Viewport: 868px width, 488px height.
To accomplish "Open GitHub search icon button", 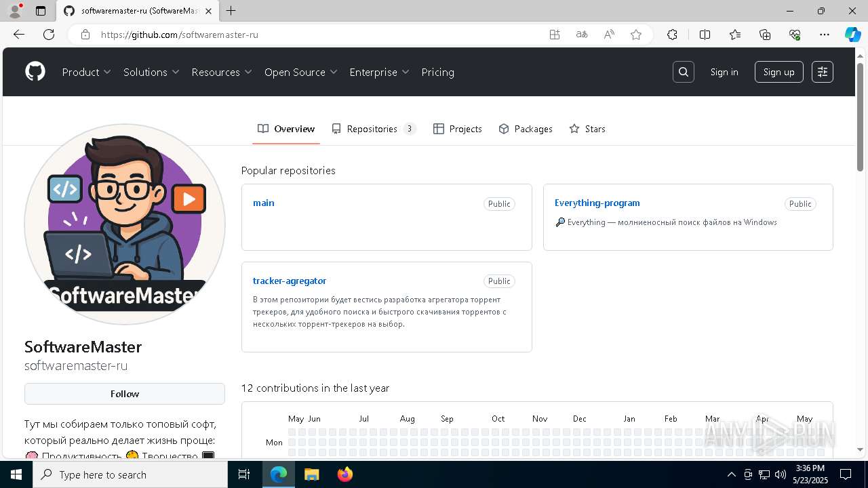I will pos(684,72).
